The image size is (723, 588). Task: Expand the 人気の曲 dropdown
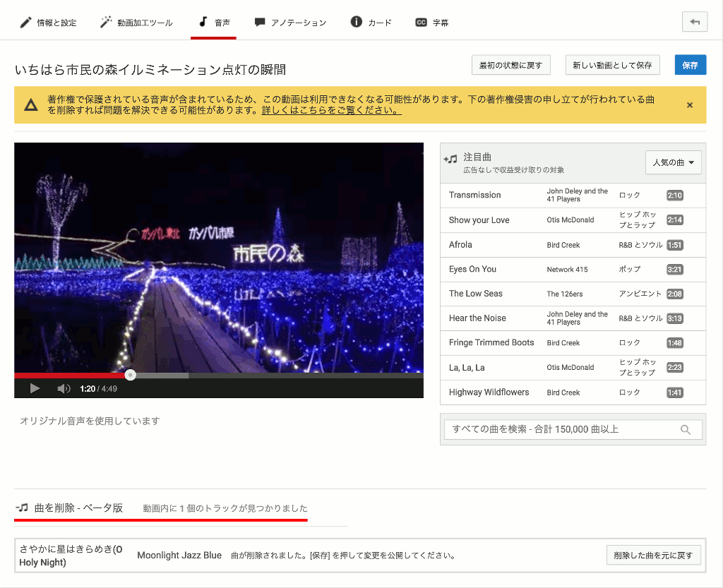point(673,162)
